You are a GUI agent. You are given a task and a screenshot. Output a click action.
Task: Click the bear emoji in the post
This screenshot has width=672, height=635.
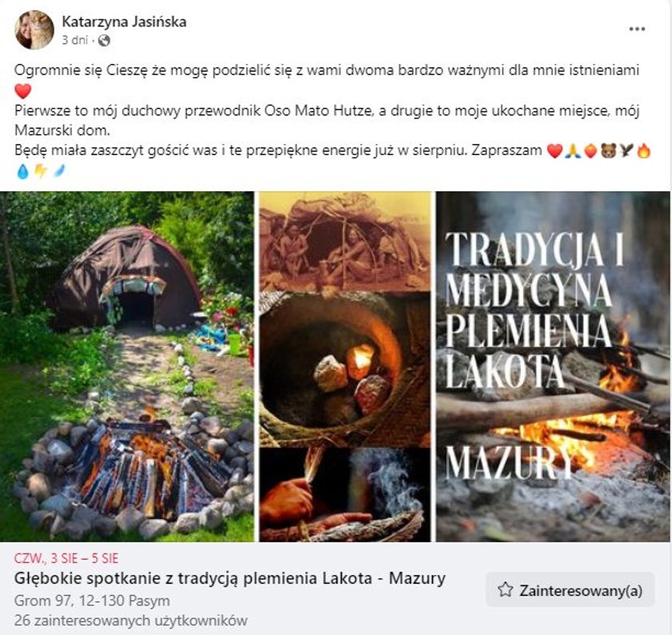click(x=608, y=150)
